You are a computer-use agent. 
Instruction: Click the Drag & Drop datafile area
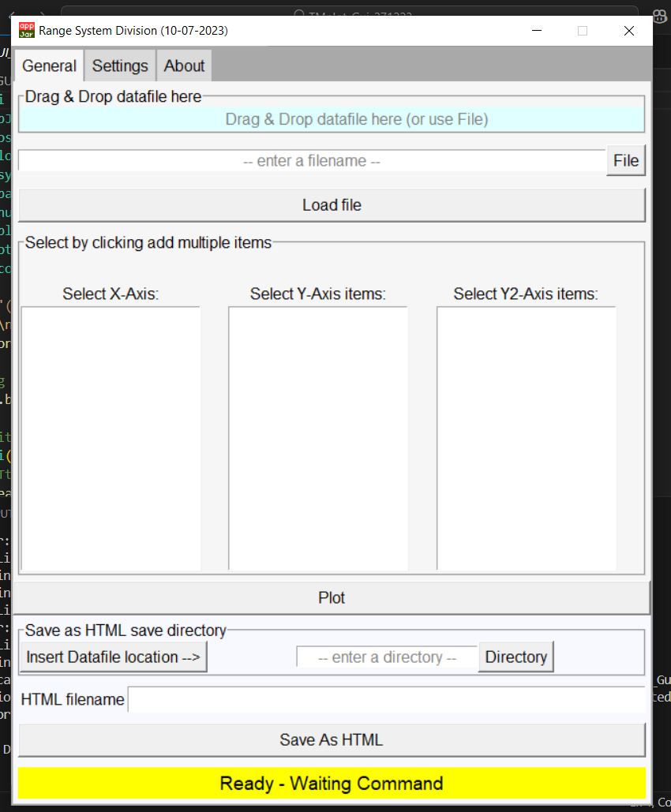point(332,120)
